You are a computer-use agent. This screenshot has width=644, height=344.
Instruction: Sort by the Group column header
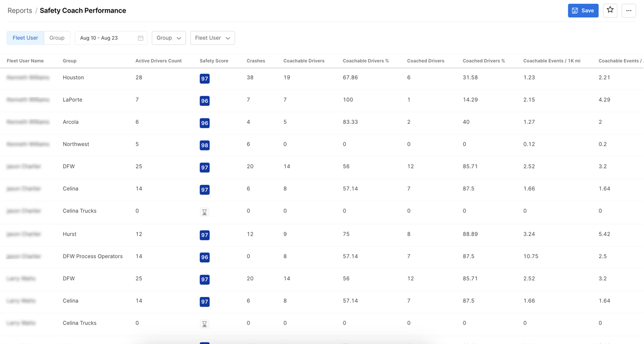coord(70,61)
